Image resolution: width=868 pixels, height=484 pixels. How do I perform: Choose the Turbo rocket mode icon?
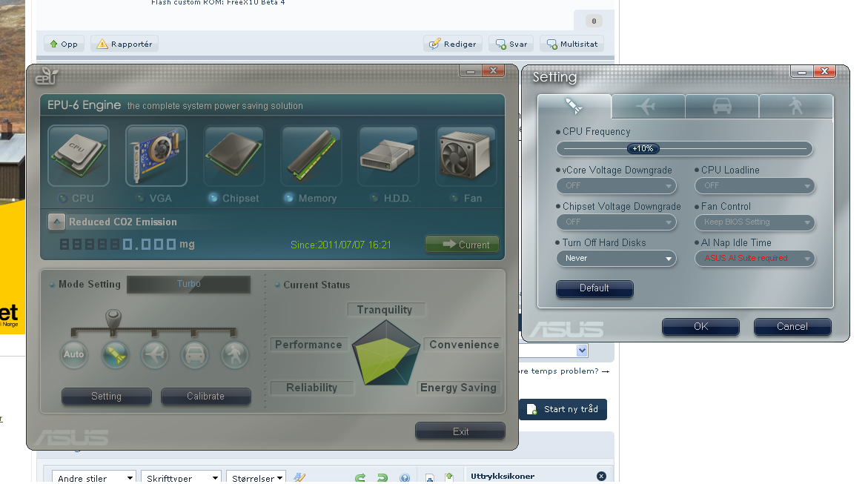tap(115, 354)
